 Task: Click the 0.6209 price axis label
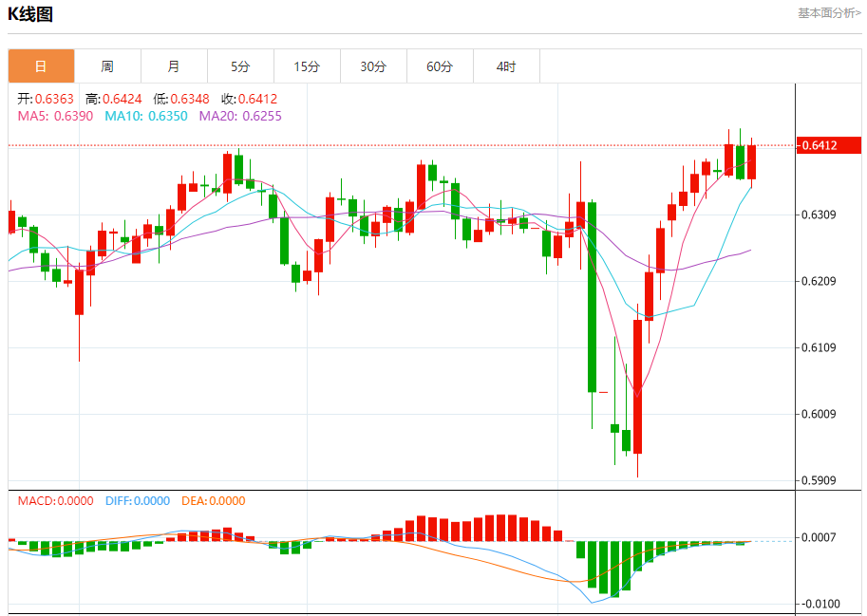[819, 281]
